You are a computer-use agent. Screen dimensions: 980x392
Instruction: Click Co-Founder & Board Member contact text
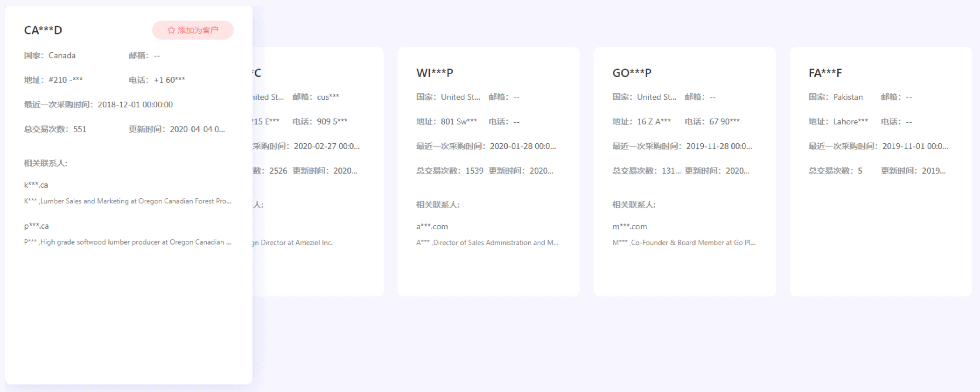tap(684, 243)
